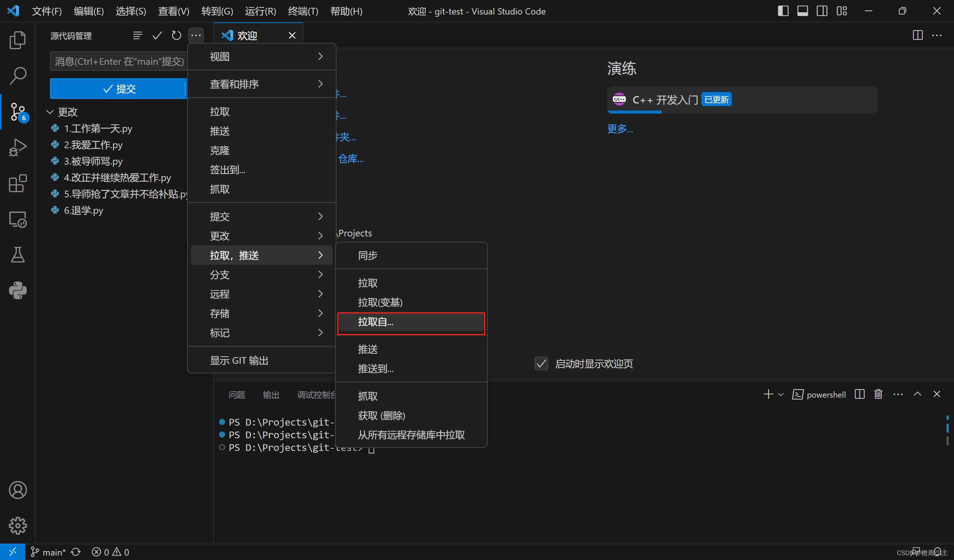The width and height of the screenshot is (954, 560).
Task: Open C++ 开发入门 walkthrough
Action: (742, 100)
